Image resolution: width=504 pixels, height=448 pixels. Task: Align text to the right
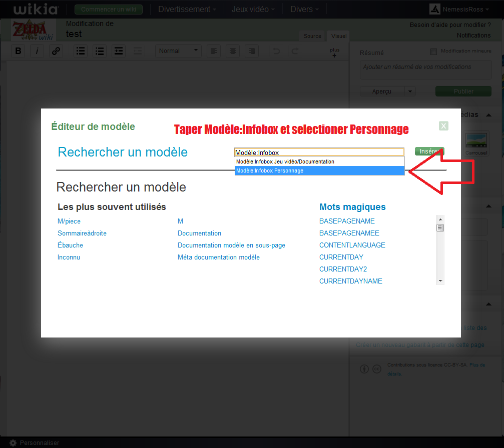point(251,51)
